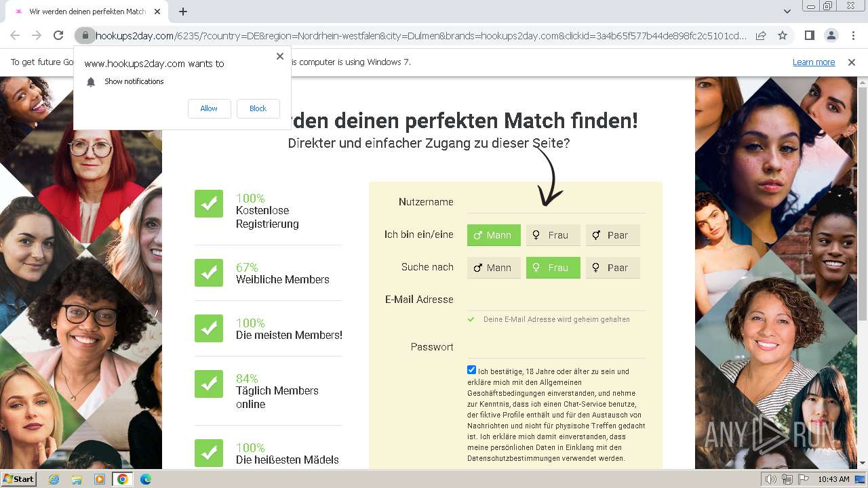Open the Chrome profile avatar icon

(x=831, y=35)
